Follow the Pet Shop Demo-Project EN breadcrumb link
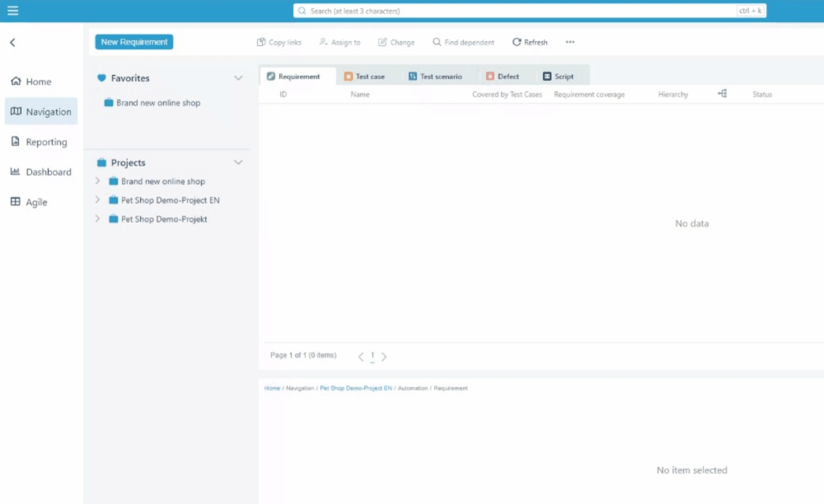 (356, 388)
